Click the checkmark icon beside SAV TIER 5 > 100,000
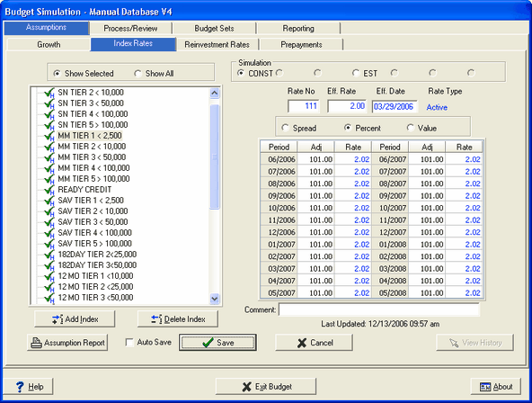 pyautogui.click(x=49, y=244)
